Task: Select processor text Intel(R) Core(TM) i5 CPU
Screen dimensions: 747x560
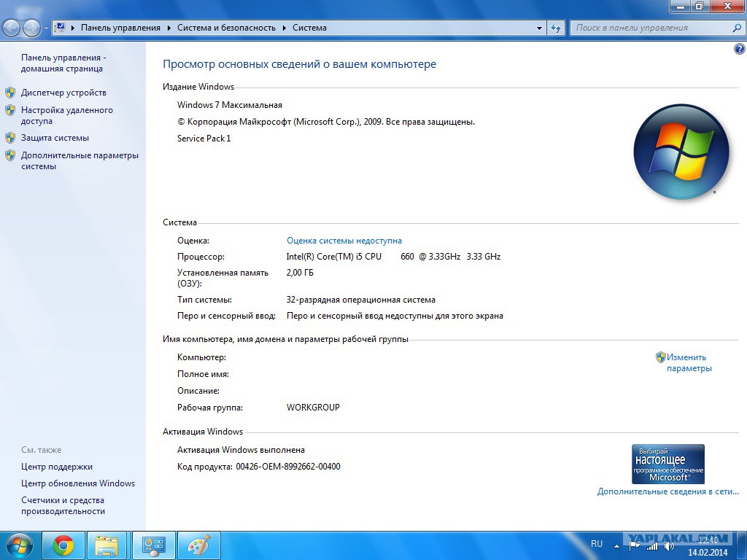Action: coord(334,256)
